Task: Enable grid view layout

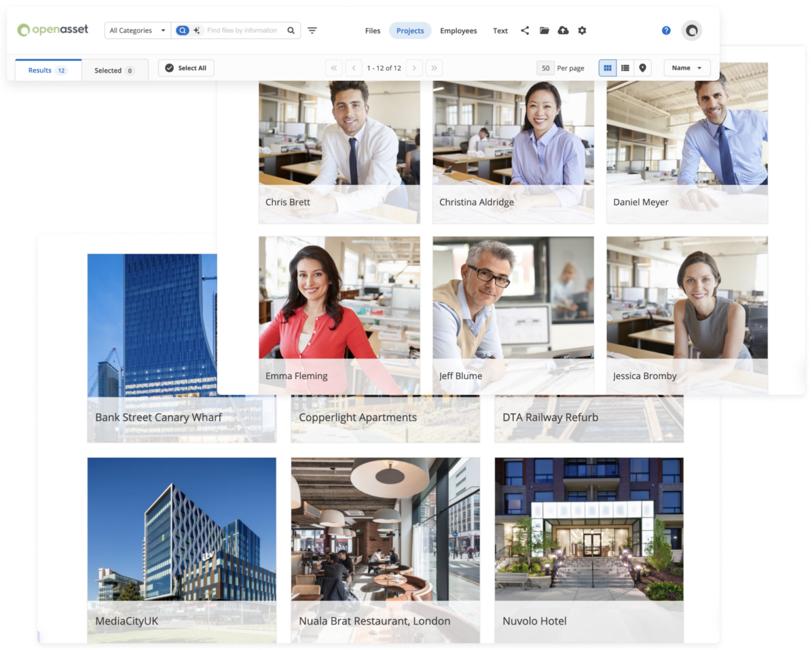Action: point(607,68)
